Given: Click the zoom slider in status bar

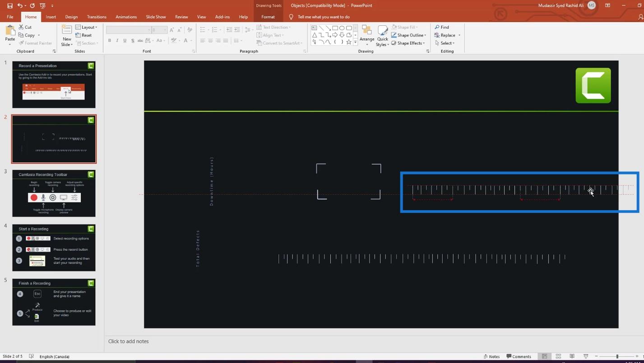Looking at the screenshot, I should [x=617, y=356].
